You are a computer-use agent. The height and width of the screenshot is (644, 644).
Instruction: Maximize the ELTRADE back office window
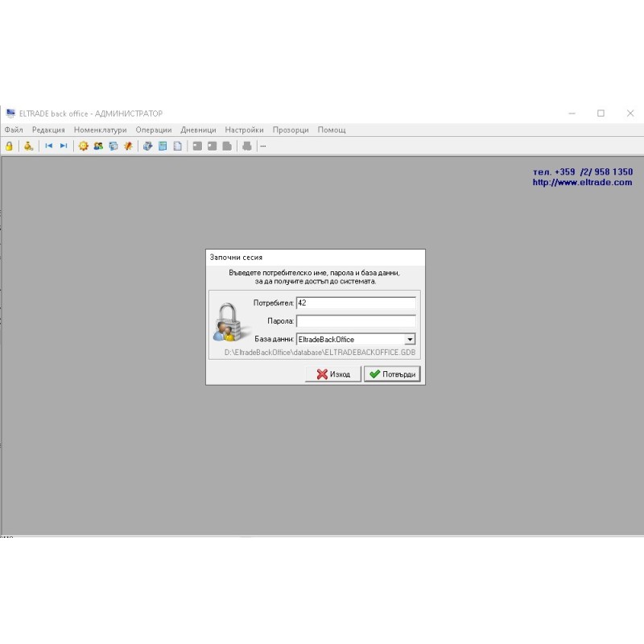tap(601, 114)
